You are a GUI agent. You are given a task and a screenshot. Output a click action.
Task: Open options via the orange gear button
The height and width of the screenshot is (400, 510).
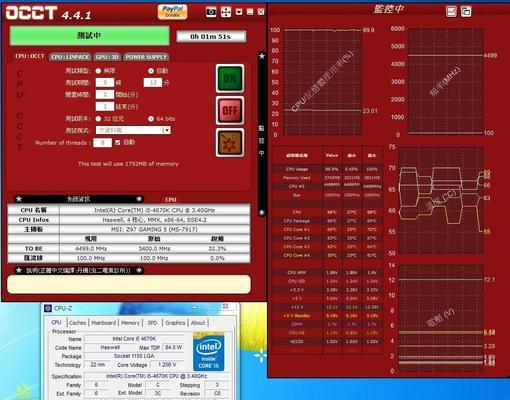coord(230,143)
